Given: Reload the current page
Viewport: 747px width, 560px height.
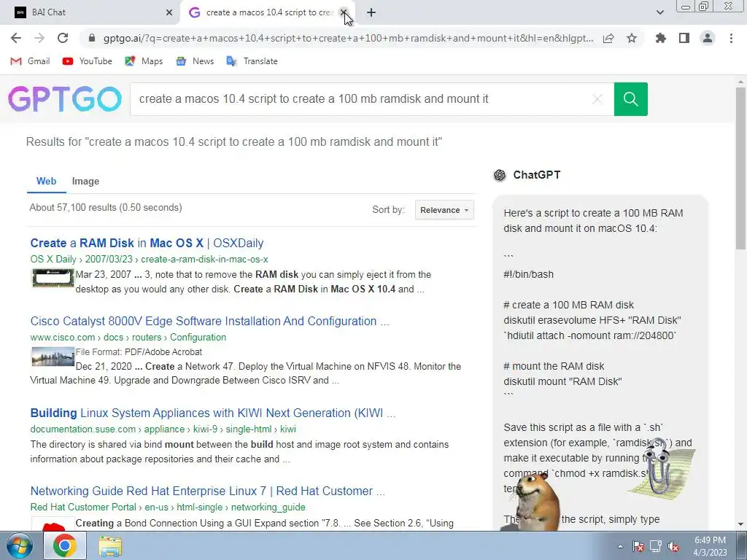Looking at the screenshot, I should pyautogui.click(x=63, y=38).
